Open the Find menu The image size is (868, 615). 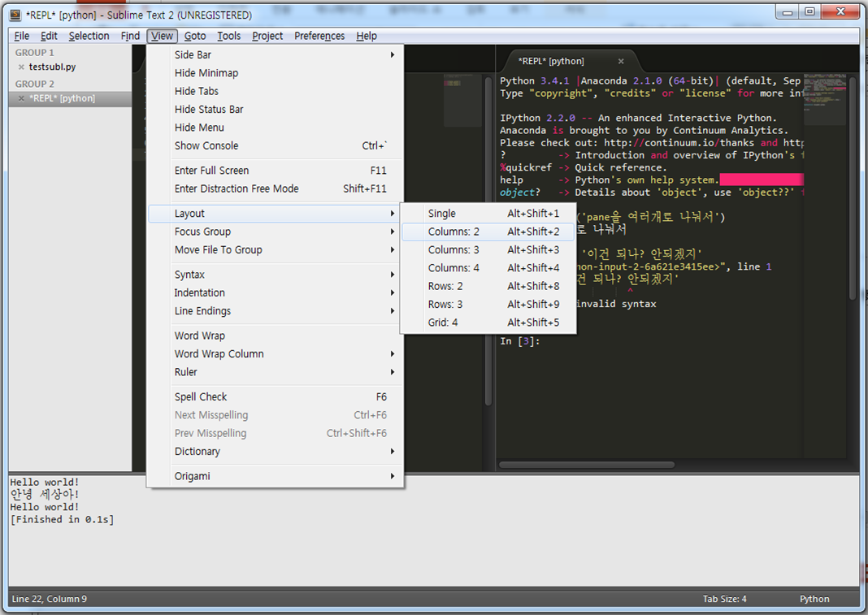tap(130, 36)
